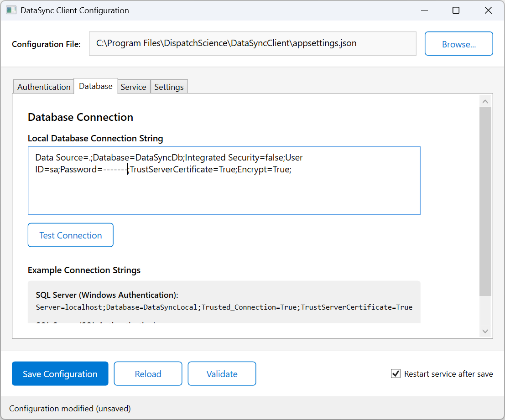Image resolution: width=505 pixels, height=420 pixels.
Task: Select the Settings tab
Action: coord(169,87)
